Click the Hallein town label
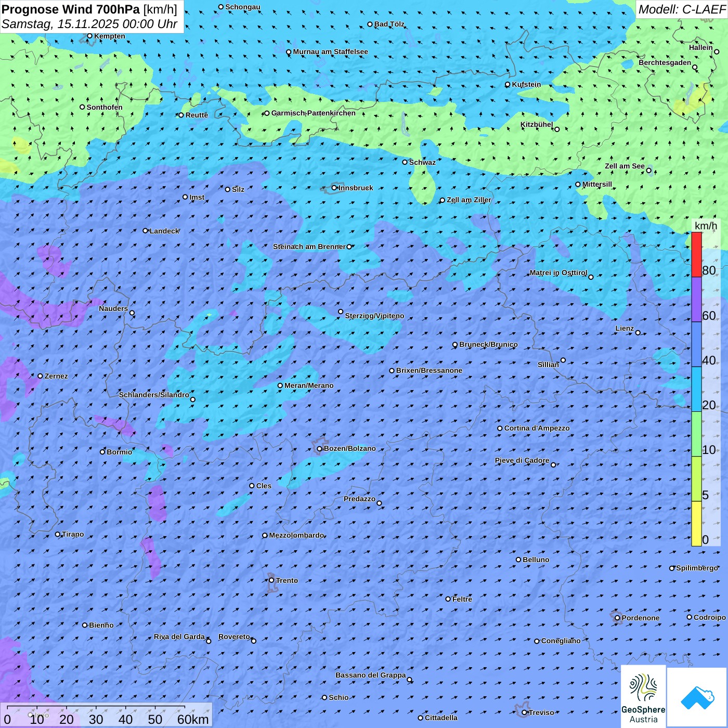 pos(700,47)
